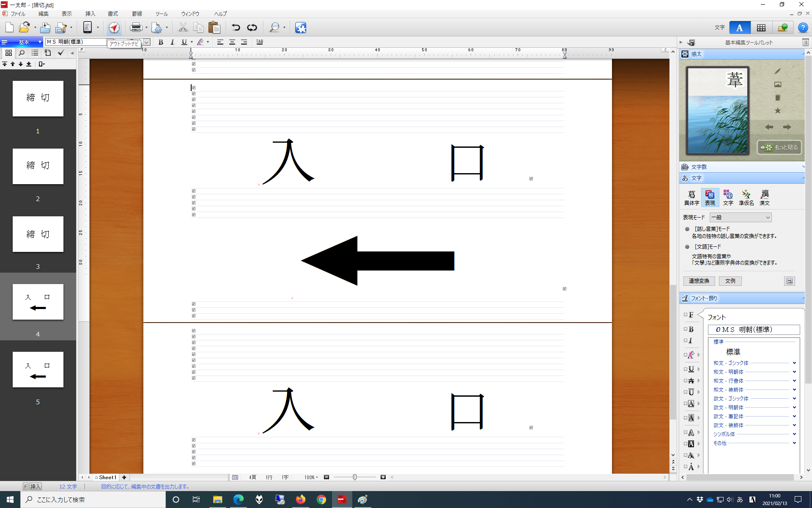The image size is (812, 508).
Task: Click the scissors cut icon
Action: click(x=183, y=28)
